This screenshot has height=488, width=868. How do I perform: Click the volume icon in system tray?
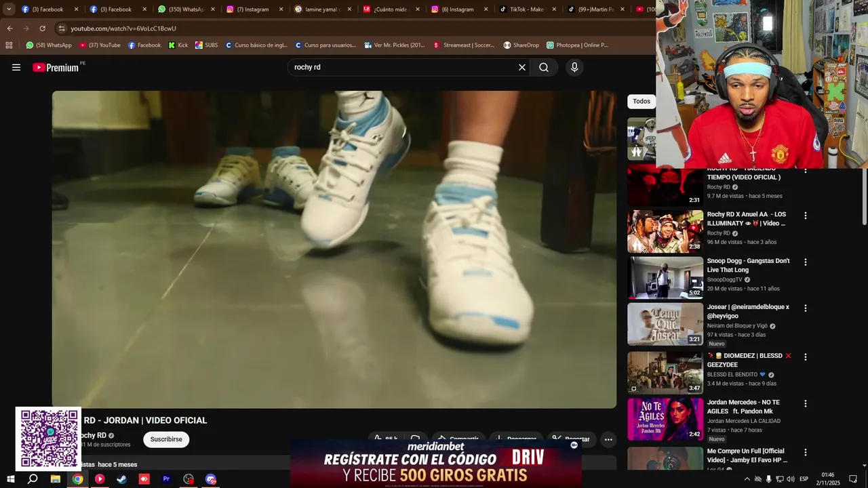pyautogui.click(x=791, y=479)
